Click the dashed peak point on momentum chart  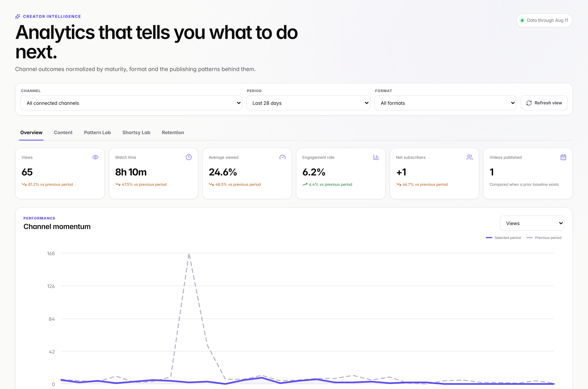tap(189, 254)
